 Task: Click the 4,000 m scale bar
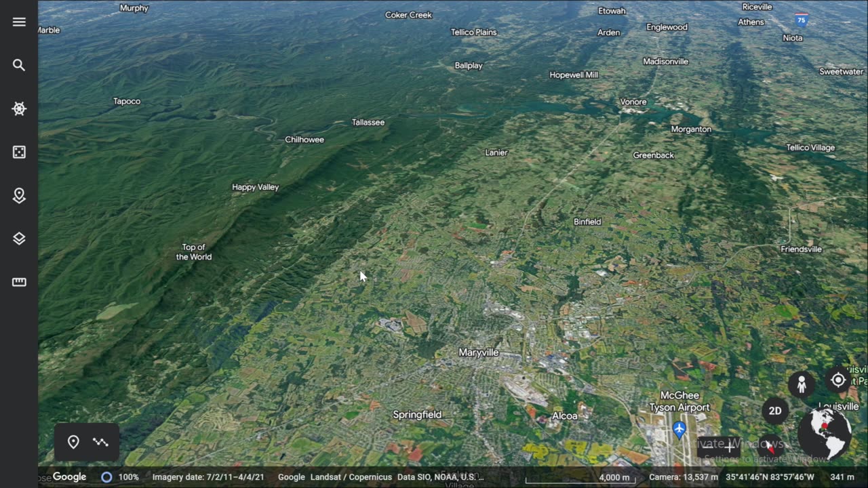pos(580,479)
